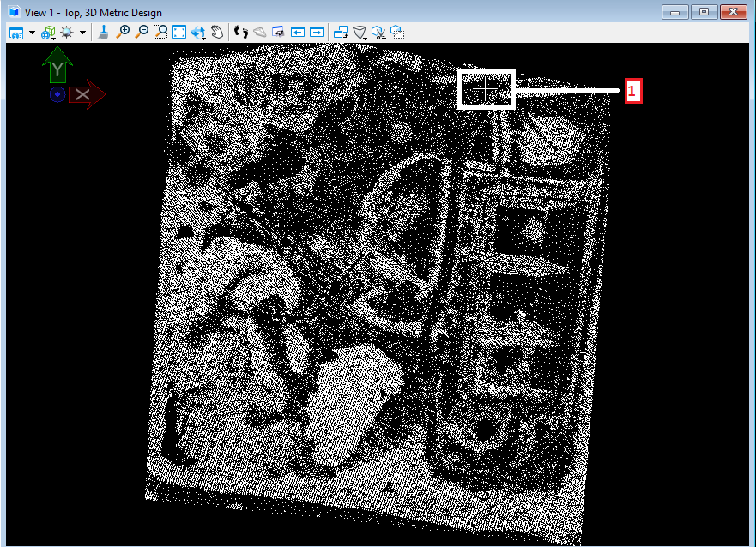Click the Copy View icon
Image resolution: width=756 pixels, height=547 pixels.
point(341,33)
